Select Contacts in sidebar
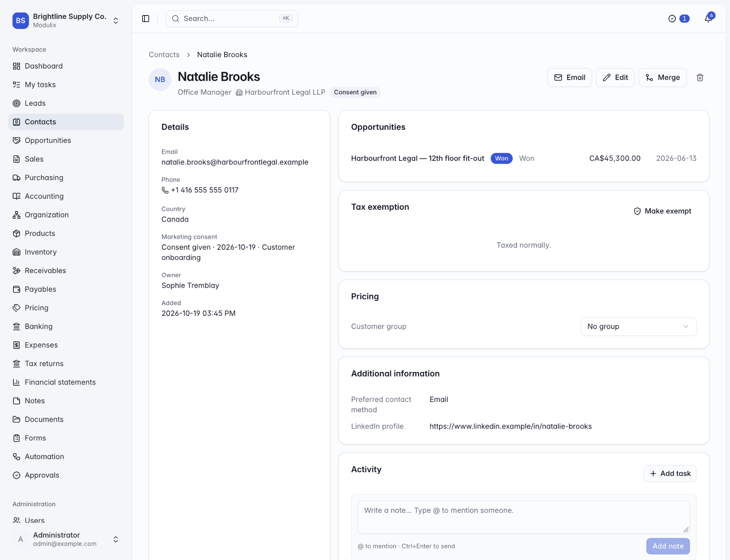Screen dimensions: 730x560 click(x=66, y=122)
